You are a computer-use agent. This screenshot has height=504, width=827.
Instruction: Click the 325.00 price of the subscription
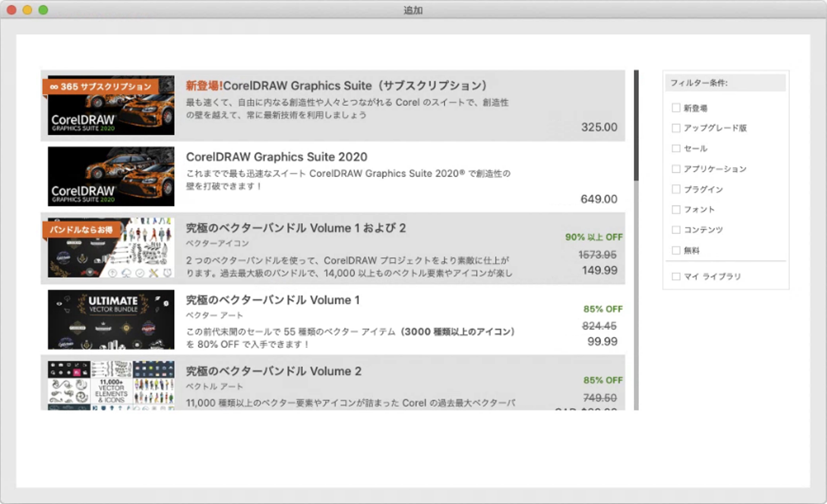599,127
